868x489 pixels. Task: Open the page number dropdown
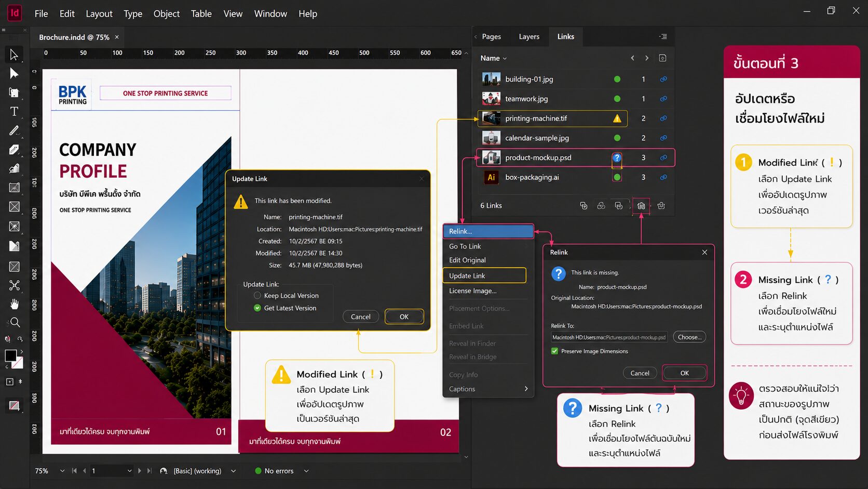click(129, 471)
